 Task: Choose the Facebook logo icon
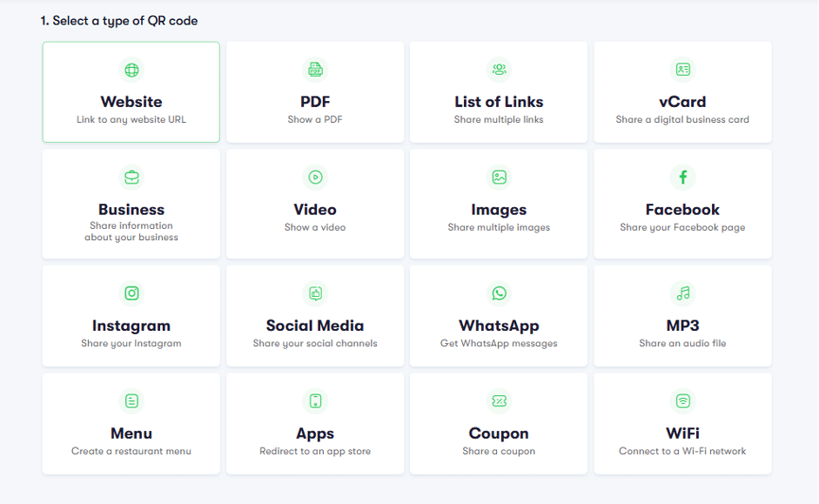pos(682,177)
